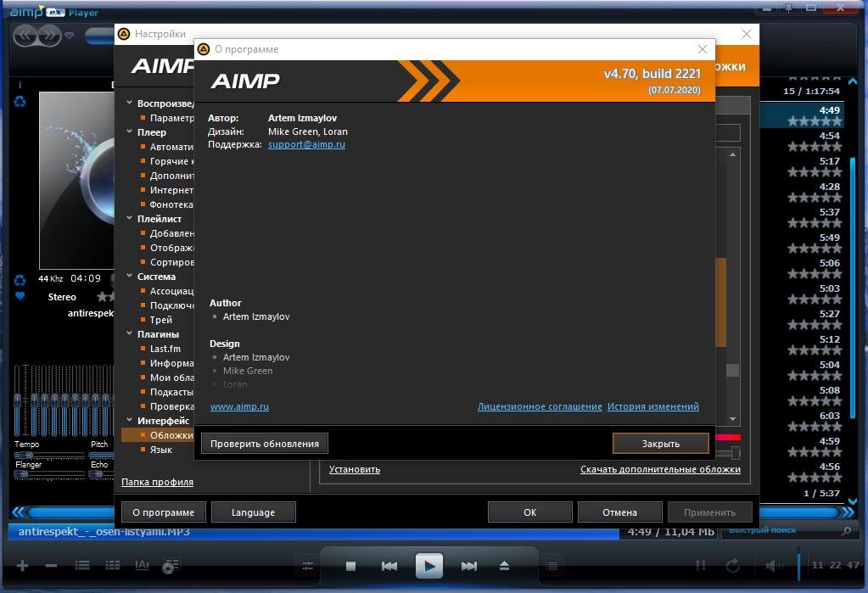
Task: Skip to the previous track
Action: click(389, 566)
